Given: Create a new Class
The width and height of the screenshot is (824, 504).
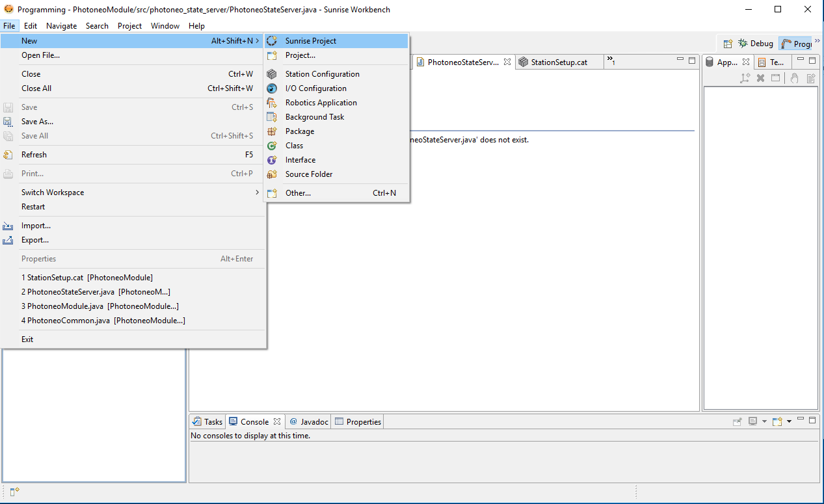Looking at the screenshot, I should [x=336, y=146].
